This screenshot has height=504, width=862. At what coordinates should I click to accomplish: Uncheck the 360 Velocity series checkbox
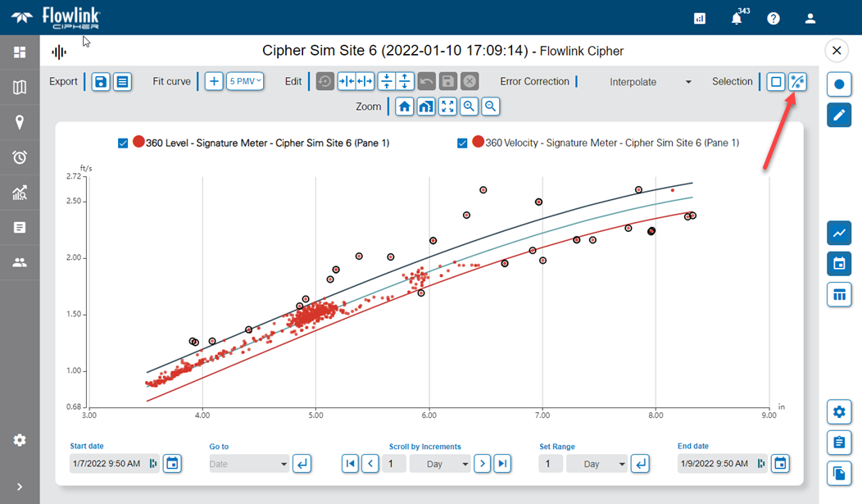463,143
